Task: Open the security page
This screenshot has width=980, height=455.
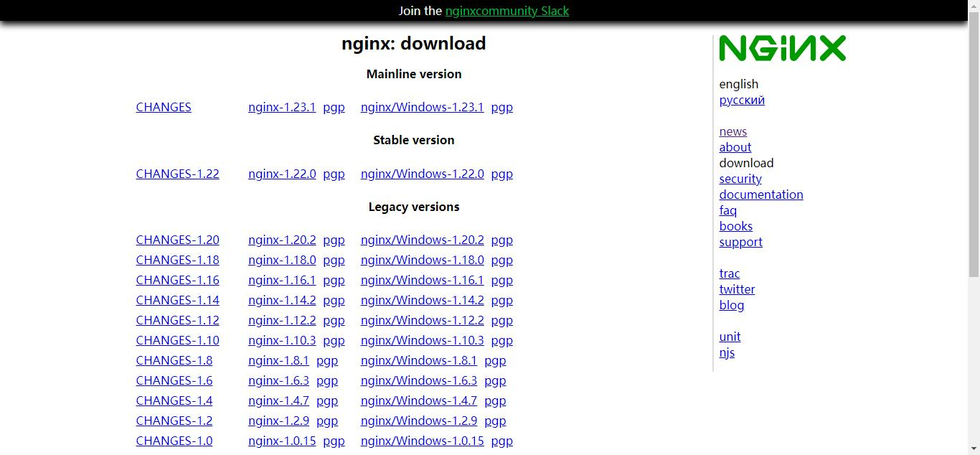Action: tap(740, 179)
